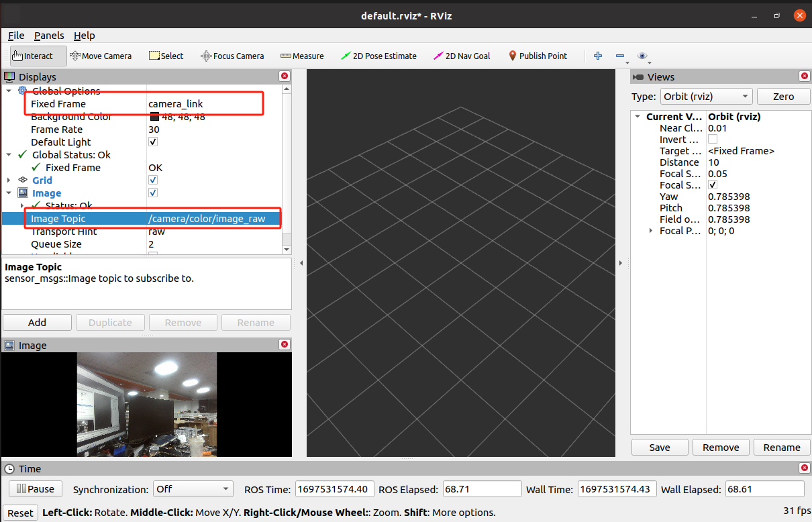Viewport: 812px width, 522px height.
Task: Collapse the Global Status tree node
Action: coord(9,154)
